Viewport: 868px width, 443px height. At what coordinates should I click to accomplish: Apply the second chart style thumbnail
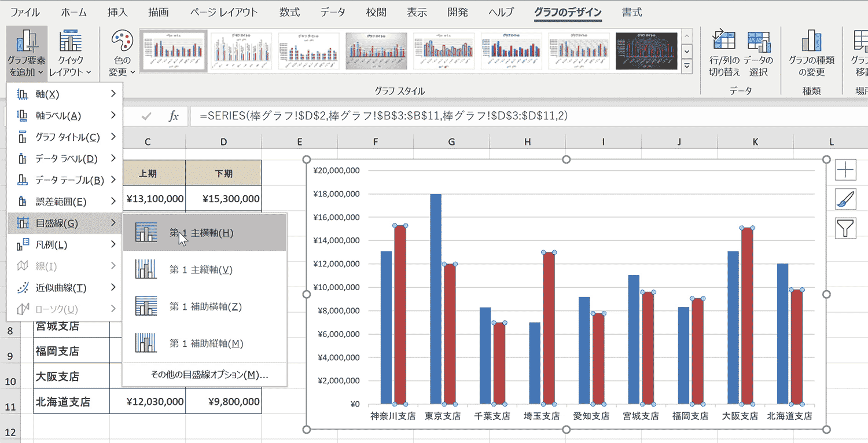point(241,51)
